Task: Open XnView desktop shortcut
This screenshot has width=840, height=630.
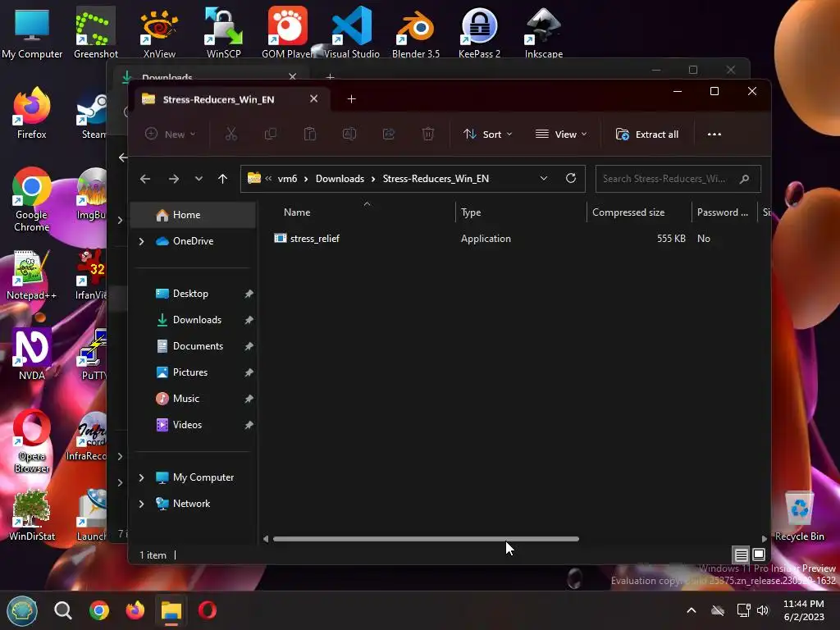Action: (159, 32)
